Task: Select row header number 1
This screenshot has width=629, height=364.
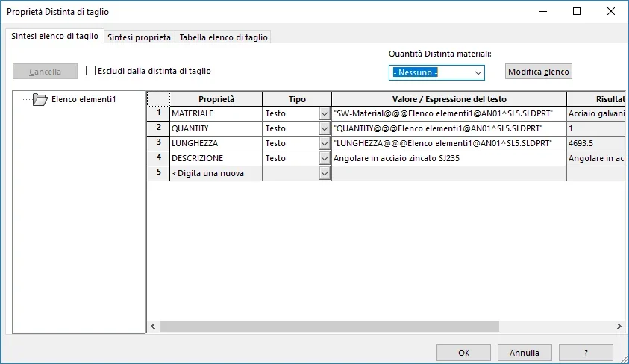Action: (x=158, y=114)
